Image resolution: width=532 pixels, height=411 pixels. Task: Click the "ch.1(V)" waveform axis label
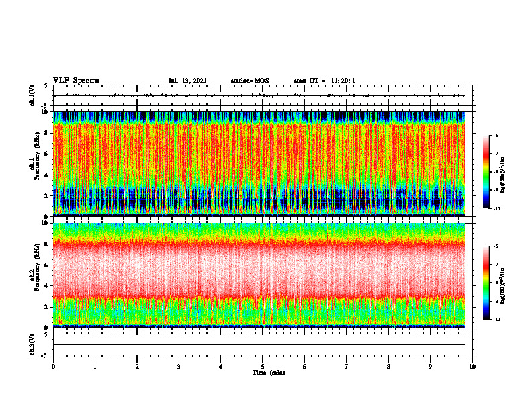(x=32, y=95)
